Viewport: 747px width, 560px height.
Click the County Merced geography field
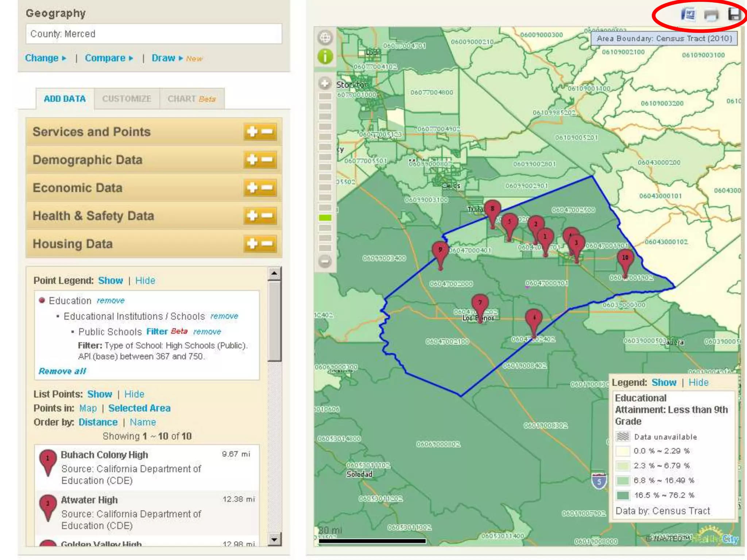coord(154,34)
